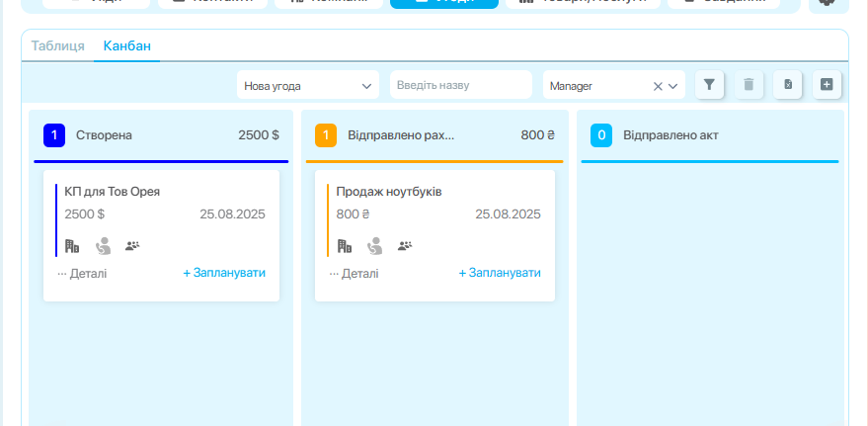Click the add new deal plus icon
This screenshot has width=868, height=426.
[x=828, y=85]
